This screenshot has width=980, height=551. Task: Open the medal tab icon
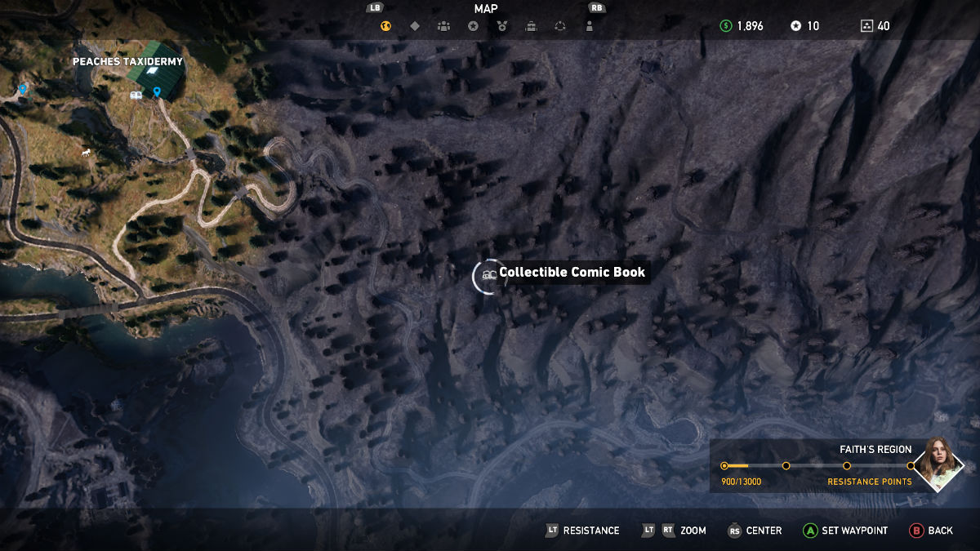pos(502,26)
